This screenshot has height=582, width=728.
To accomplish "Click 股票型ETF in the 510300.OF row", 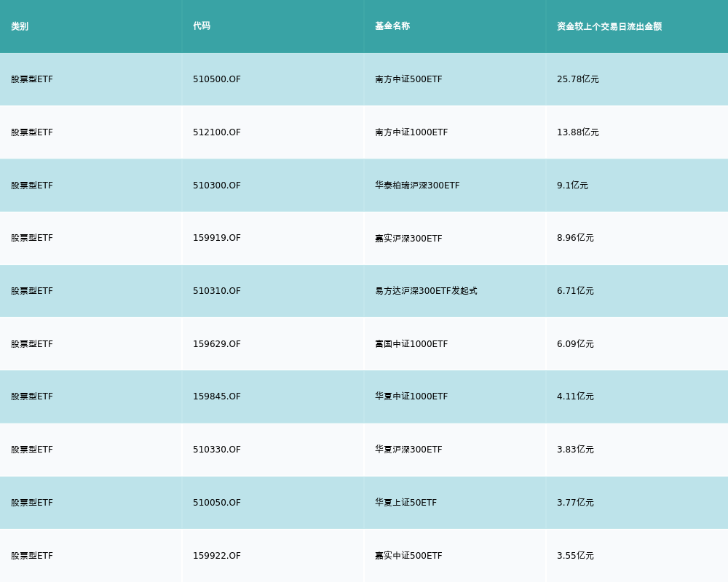I will coord(32,186).
